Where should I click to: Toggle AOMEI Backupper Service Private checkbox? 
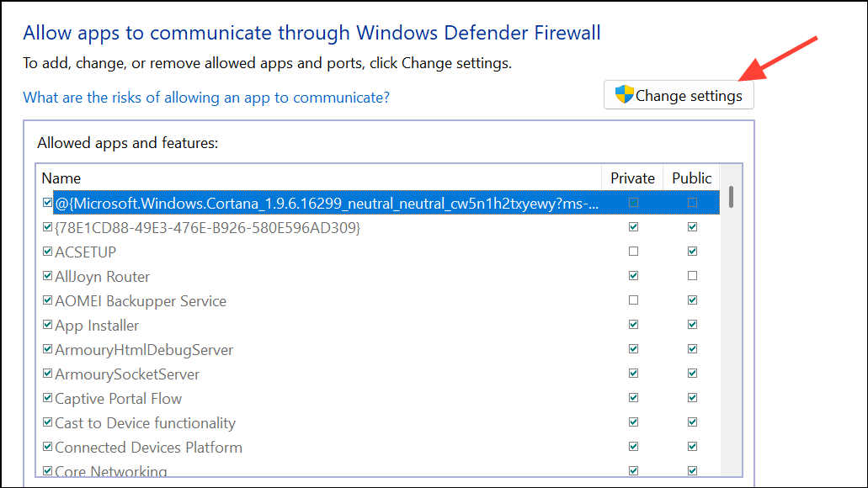(x=633, y=300)
